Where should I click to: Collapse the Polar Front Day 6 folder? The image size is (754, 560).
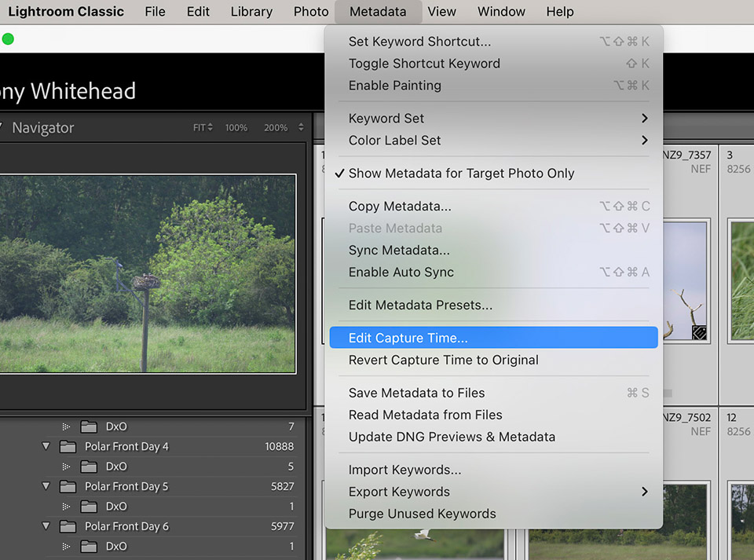tap(46, 526)
